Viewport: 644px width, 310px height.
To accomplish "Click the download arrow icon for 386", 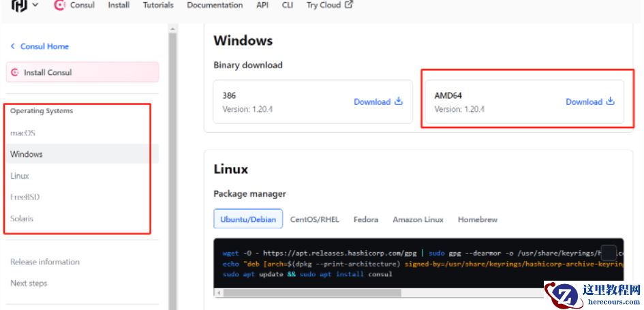I will tap(399, 102).
